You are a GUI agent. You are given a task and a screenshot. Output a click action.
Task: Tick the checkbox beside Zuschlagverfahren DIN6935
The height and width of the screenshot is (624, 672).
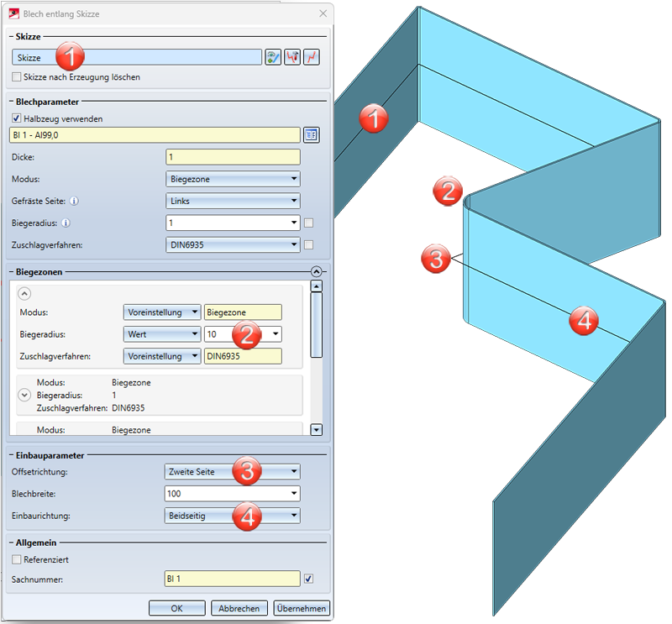pos(308,244)
